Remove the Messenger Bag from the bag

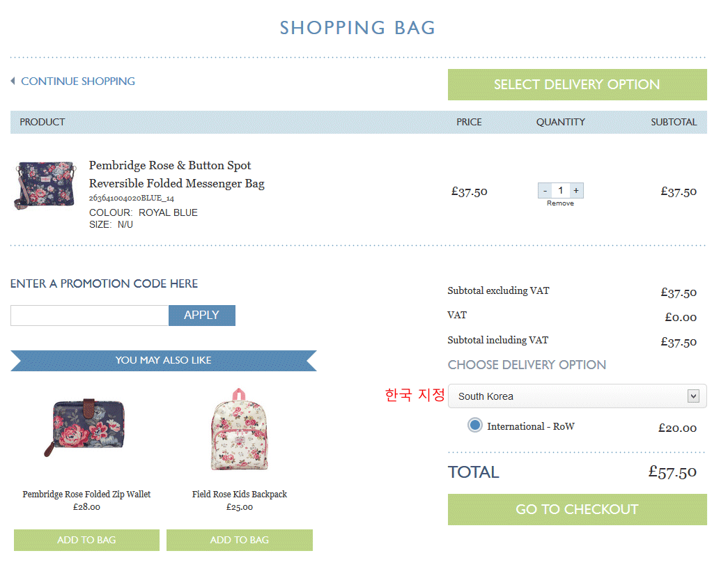(x=560, y=203)
